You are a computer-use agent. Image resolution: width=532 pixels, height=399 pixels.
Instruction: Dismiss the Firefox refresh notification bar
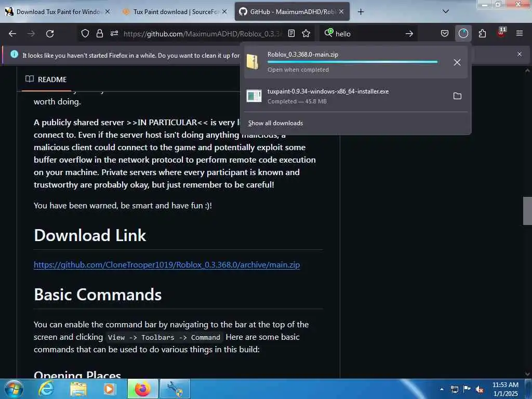click(520, 54)
